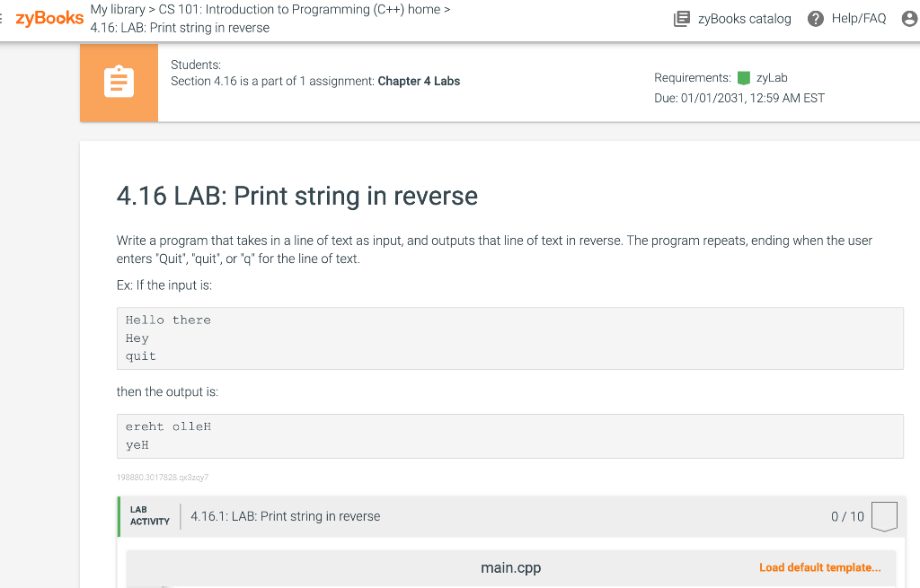Click the Help/FAQ text link
Image resolution: width=920 pixels, height=588 pixels.
[x=859, y=19]
